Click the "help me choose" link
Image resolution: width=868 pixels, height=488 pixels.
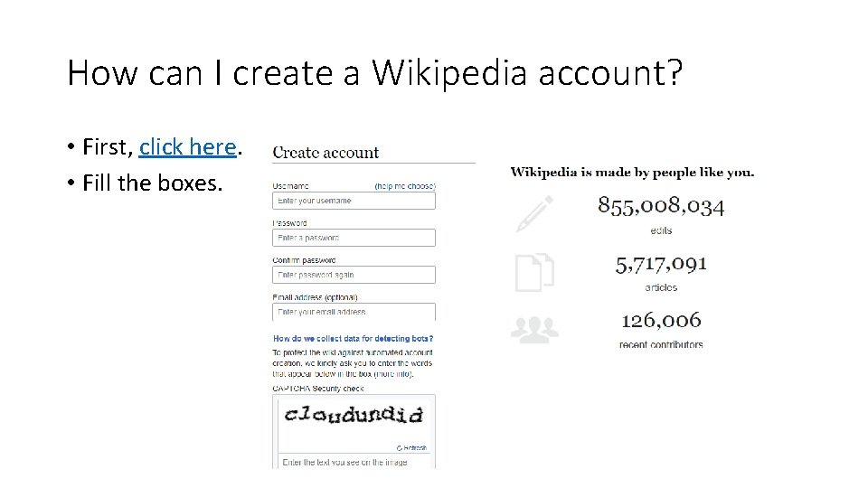point(404,185)
